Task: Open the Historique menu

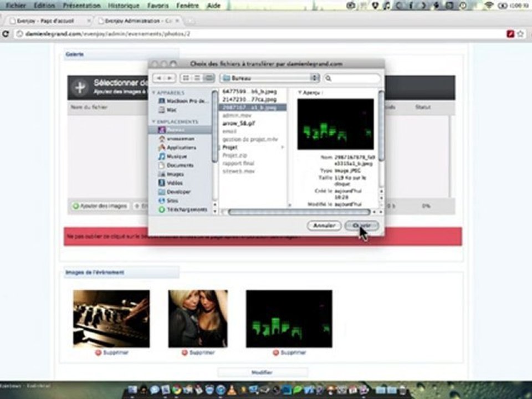Action: click(x=124, y=6)
